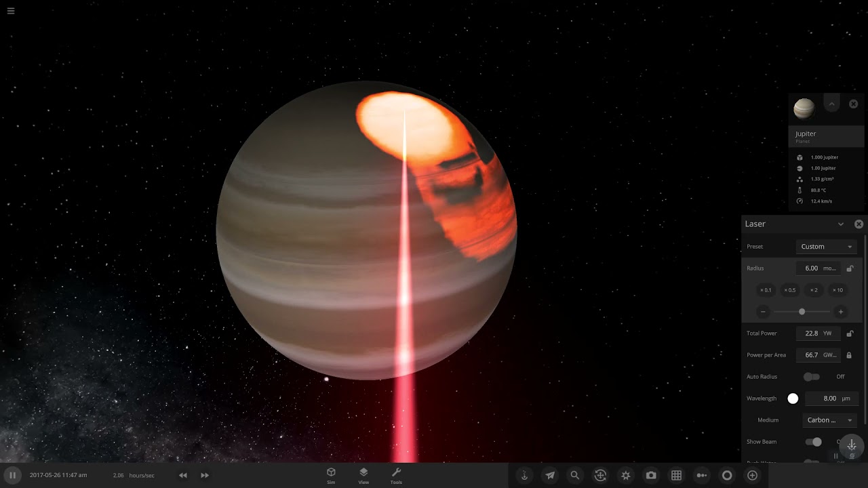Select the explode tool icon
This screenshot has width=868, height=488.
(626, 475)
